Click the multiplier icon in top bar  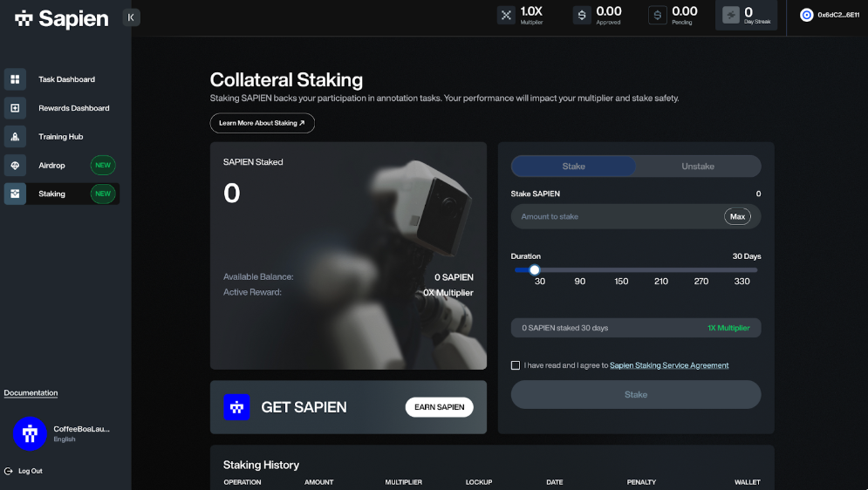pos(506,15)
